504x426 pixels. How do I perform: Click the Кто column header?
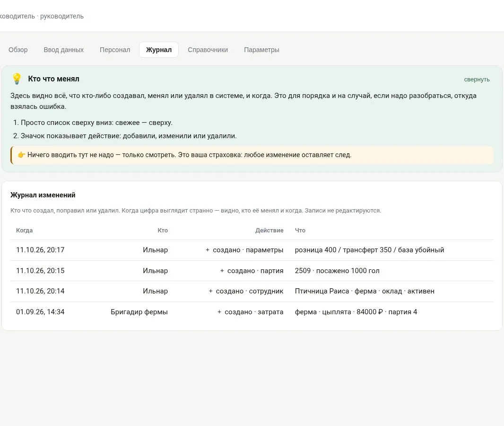163,231
